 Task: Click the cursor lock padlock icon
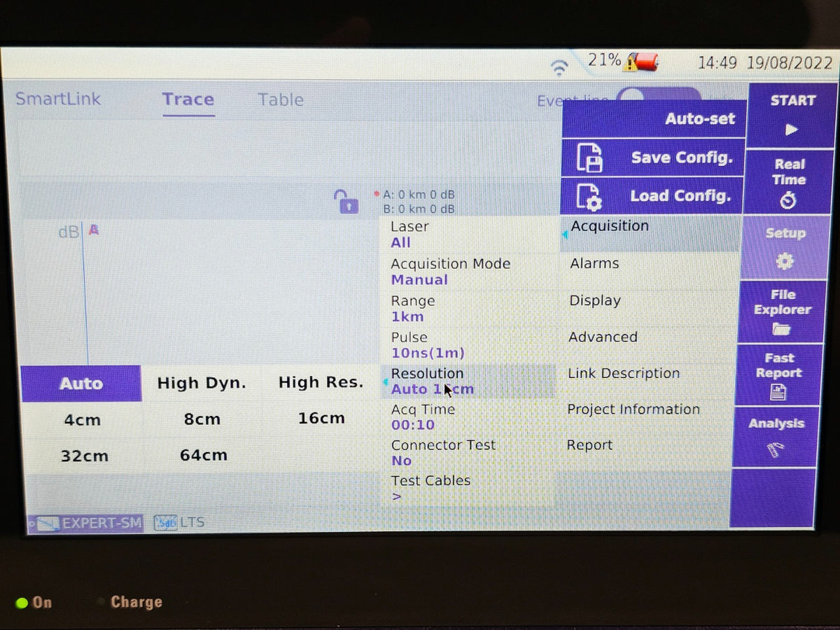tap(346, 202)
